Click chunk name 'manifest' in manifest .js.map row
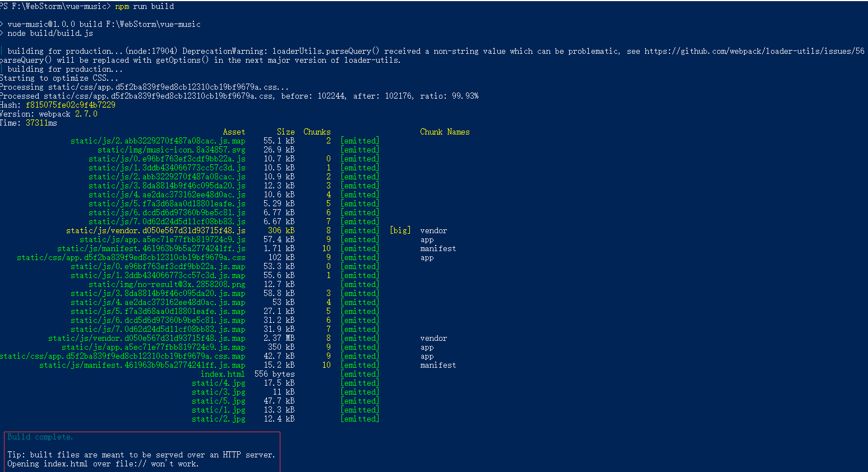This screenshot has height=472, width=868. 438,365
